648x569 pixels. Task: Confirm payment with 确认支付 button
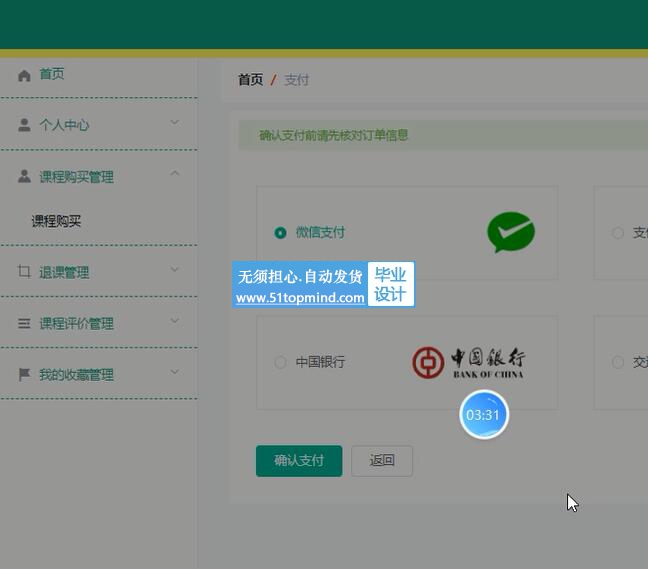[299, 461]
